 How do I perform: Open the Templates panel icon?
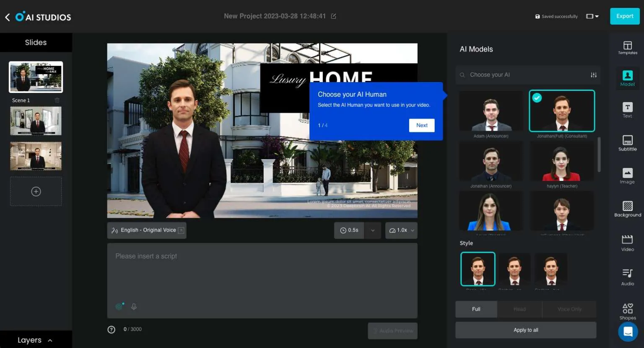pyautogui.click(x=627, y=48)
